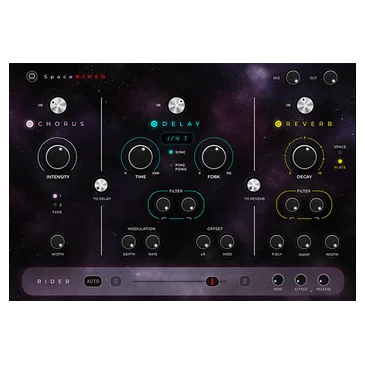The height and width of the screenshot is (365, 365).
Task: Click the Reverb WIDTH knob
Action: pyautogui.click(x=332, y=242)
